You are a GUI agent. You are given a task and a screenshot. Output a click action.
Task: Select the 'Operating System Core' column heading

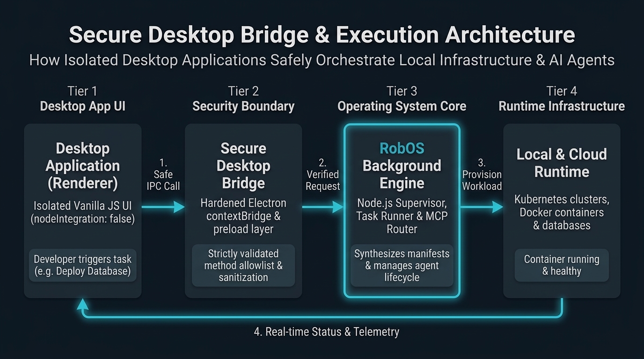coord(402,106)
